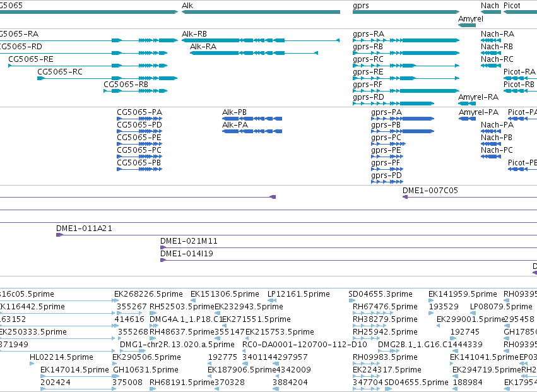Click protein Nach-PC
Viewport: 537px width, 392px height.
[x=491, y=157]
